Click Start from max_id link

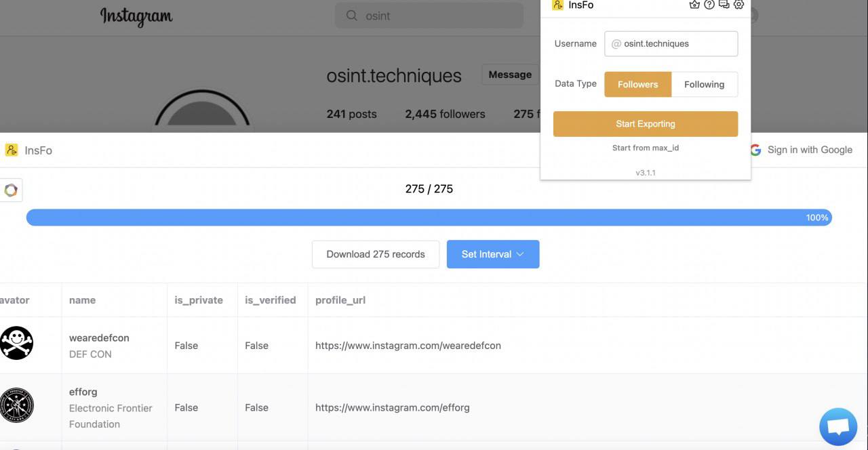pyautogui.click(x=646, y=148)
